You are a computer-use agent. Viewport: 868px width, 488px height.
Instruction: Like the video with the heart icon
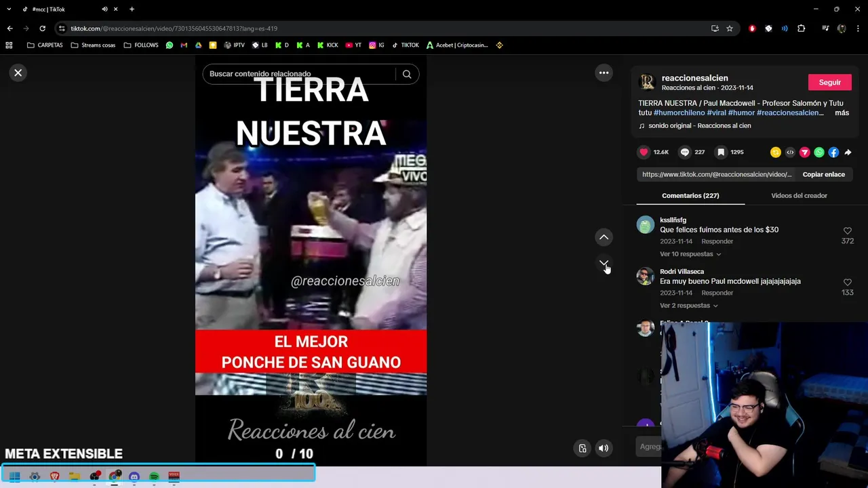pyautogui.click(x=644, y=152)
